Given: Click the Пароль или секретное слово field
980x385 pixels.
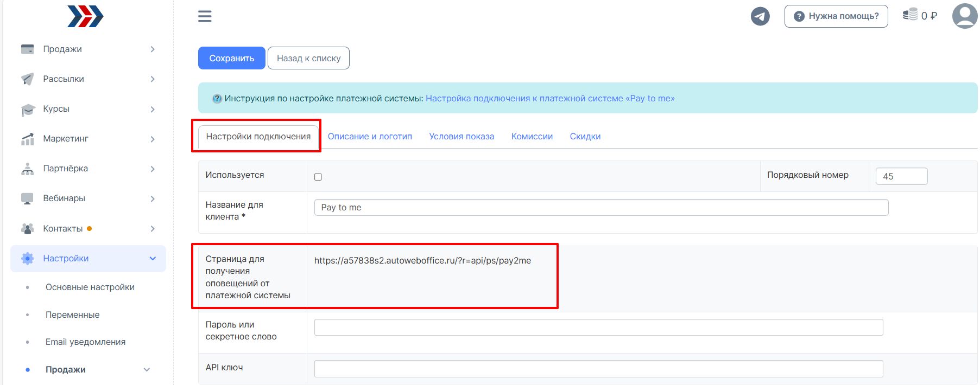Looking at the screenshot, I should (x=598, y=328).
